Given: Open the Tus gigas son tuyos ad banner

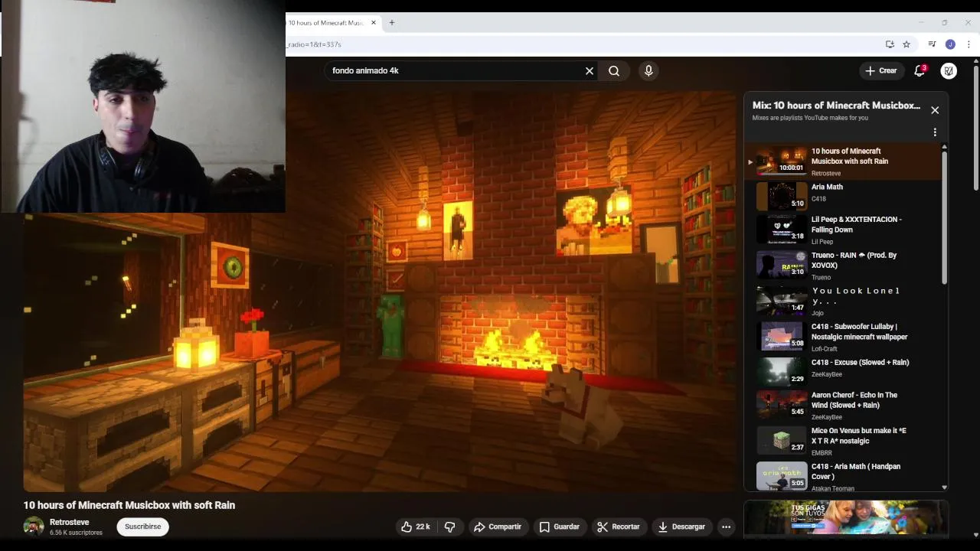Looking at the screenshot, I should (x=846, y=517).
